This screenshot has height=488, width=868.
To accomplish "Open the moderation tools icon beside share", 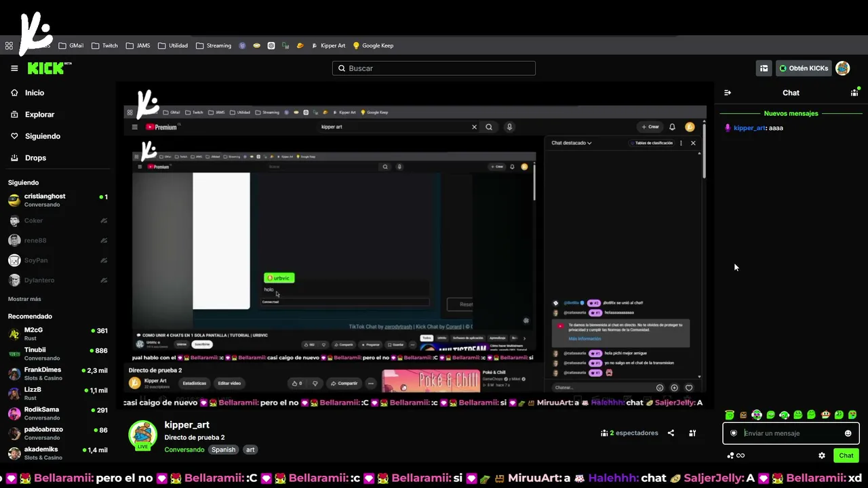I will click(x=692, y=433).
